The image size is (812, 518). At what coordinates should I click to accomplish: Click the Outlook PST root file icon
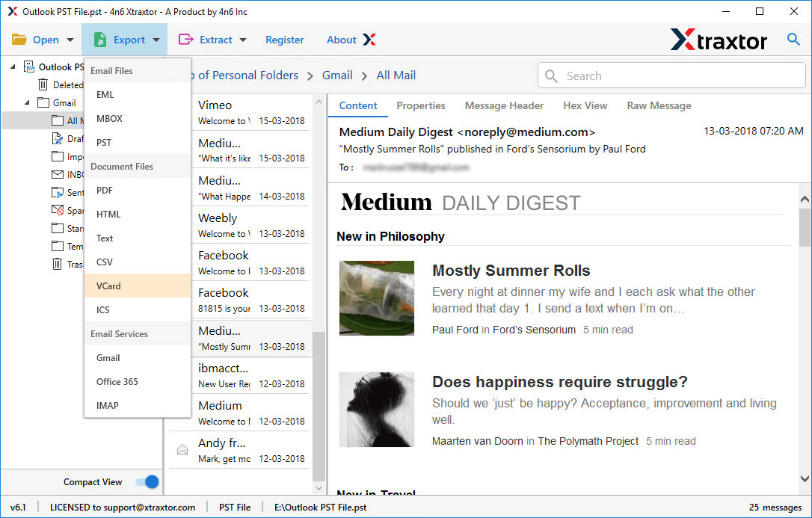pos(29,67)
